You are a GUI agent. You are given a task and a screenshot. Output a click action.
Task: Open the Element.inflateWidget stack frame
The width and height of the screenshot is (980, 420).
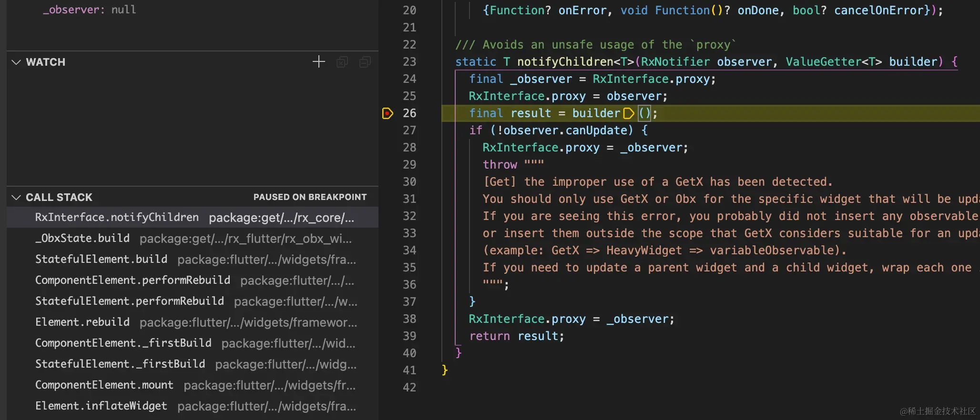point(101,406)
